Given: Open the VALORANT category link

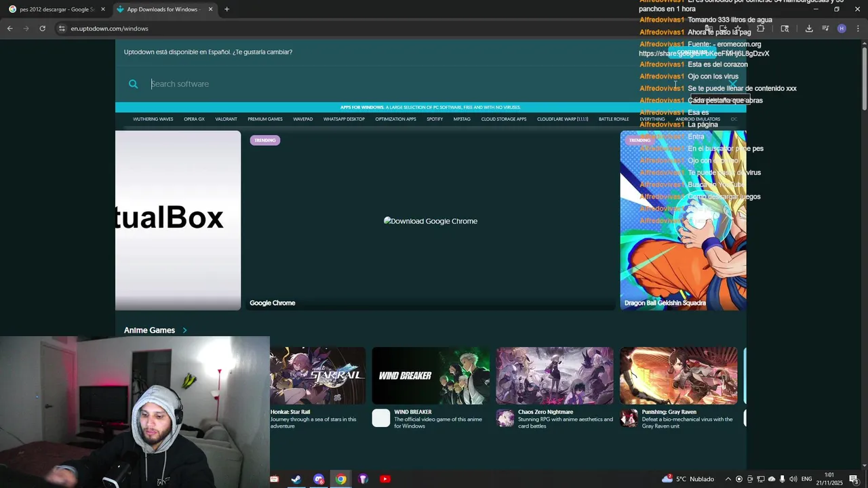Looking at the screenshot, I should tap(226, 119).
